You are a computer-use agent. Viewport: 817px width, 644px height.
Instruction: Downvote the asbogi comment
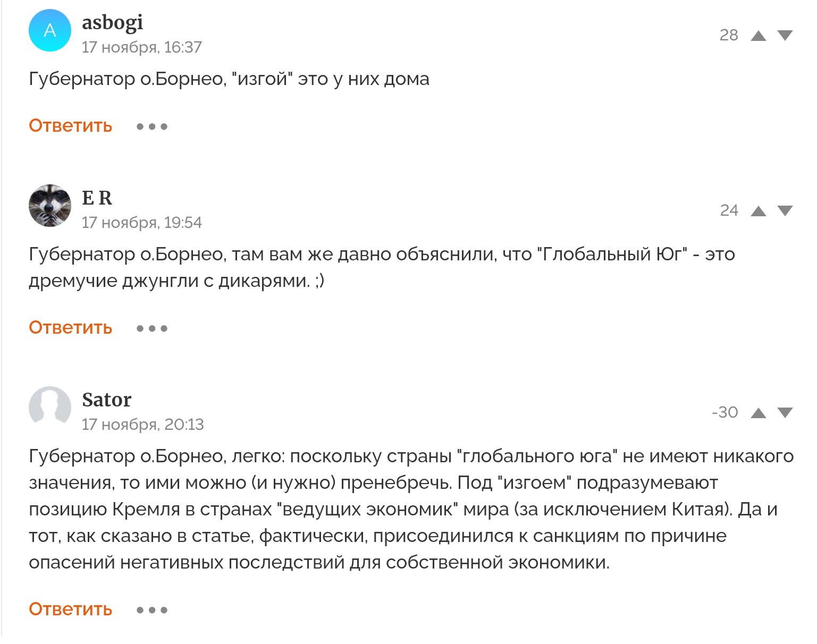click(x=785, y=36)
